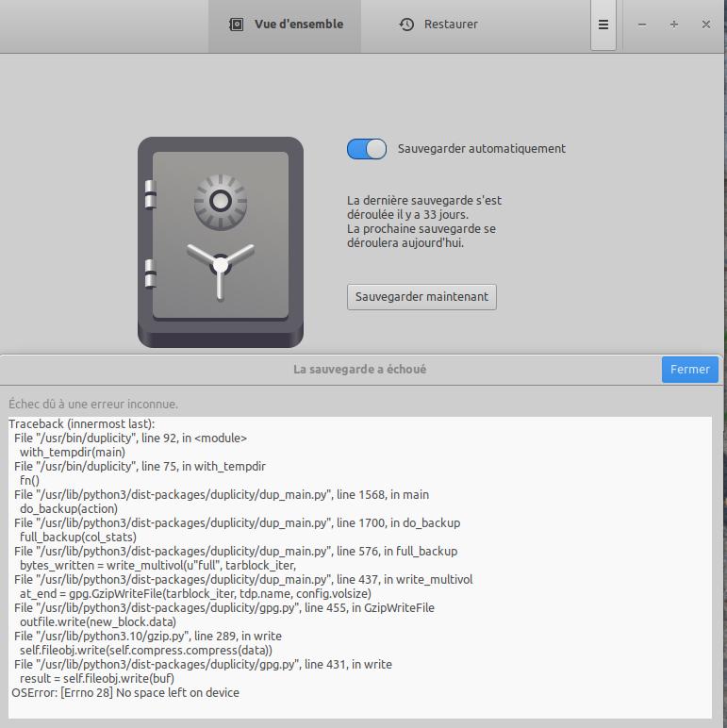Image resolution: width=727 pixels, height=728 pixels.
Task: Click the 'line 92, in <module>' traceback line
Action: click(130, 438)
